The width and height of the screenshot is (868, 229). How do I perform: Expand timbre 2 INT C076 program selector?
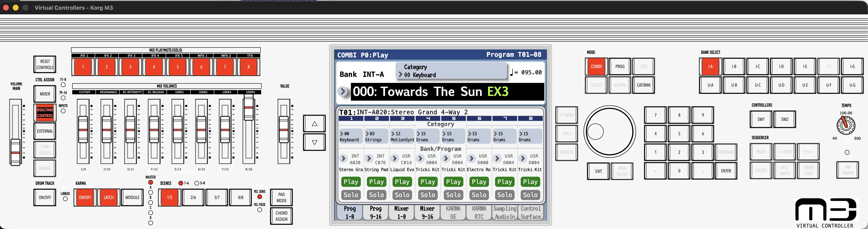(x=369, y=158)
